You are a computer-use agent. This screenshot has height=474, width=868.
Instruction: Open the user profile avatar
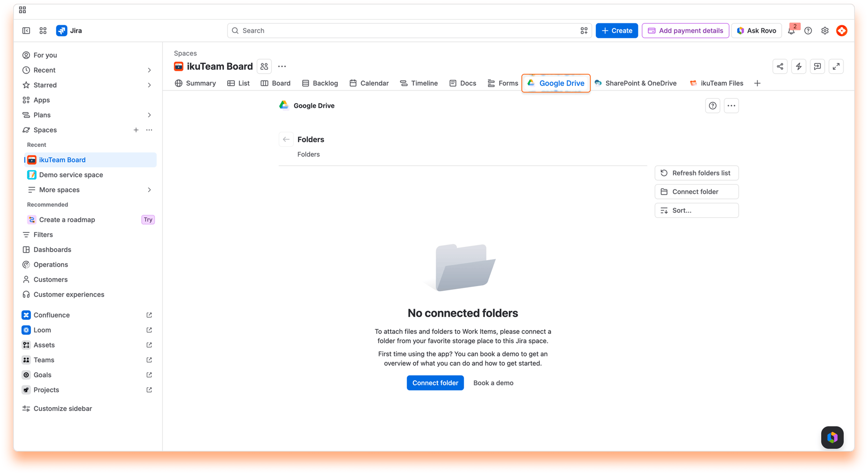point(842,30)
